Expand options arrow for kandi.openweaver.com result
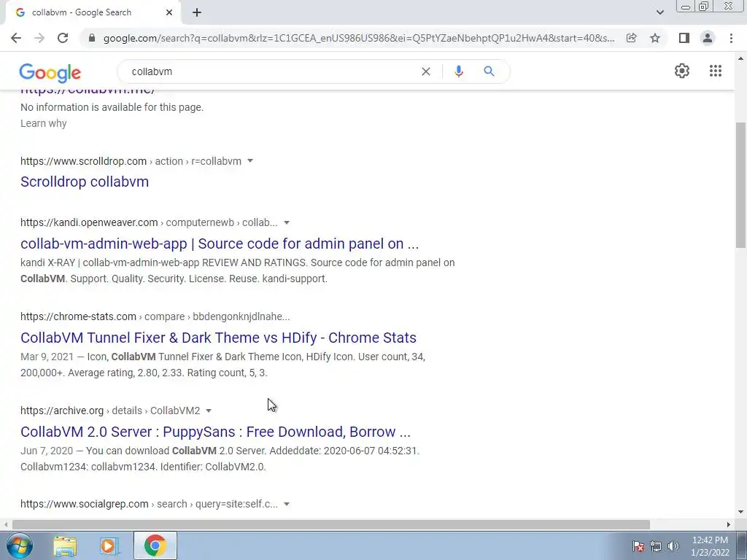 pos(287,222)
